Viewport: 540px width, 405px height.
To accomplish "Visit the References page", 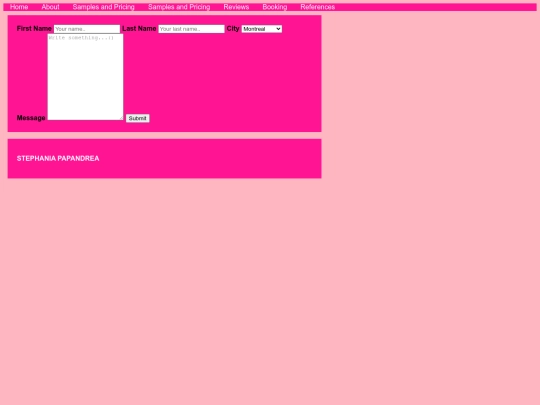I will (317, 7).
